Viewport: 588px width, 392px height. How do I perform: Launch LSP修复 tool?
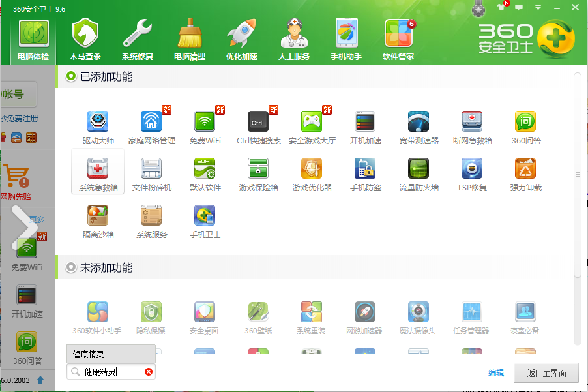[x=472, y=175]
